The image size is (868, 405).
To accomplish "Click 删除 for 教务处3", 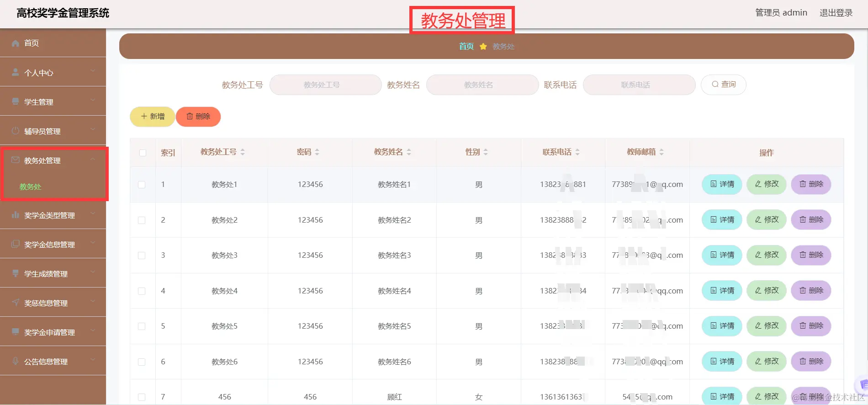I will (811, 255).
